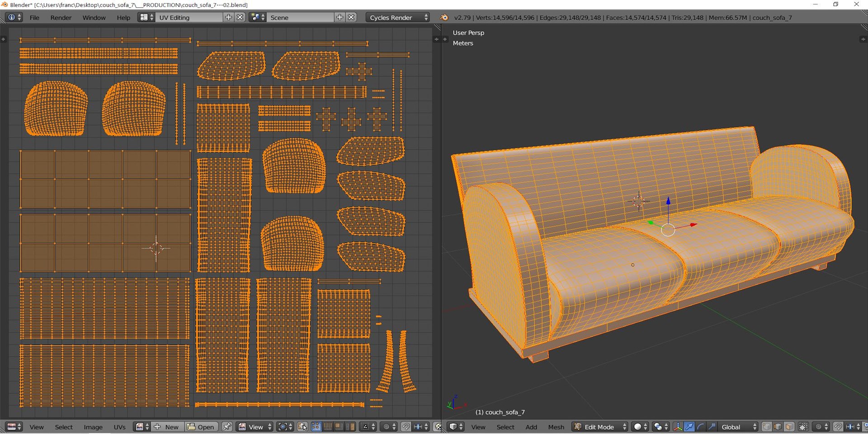This screenshot has height=434, width=868.
Task: Open UV editor type selector
Action: click(14, 427)
